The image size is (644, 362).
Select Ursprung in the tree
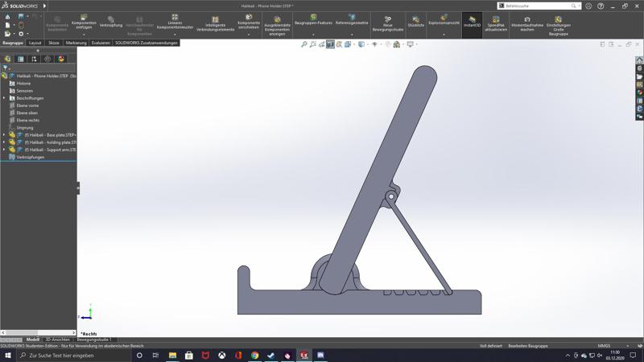pos(25,128)
